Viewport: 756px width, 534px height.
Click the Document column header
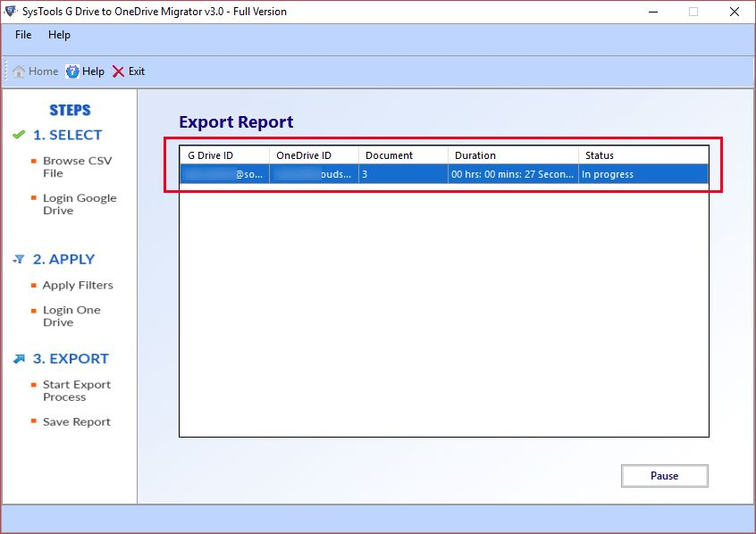coord(403,155)
